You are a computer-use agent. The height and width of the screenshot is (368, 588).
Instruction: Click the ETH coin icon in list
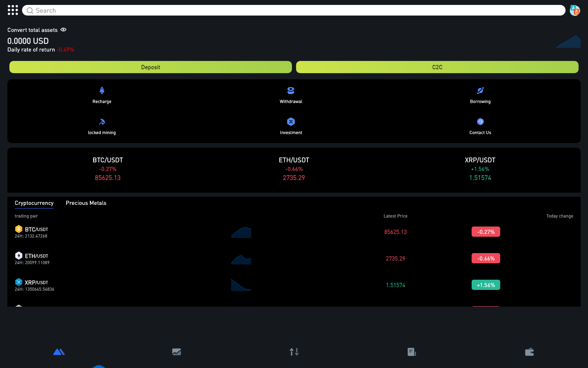(19, 256)
